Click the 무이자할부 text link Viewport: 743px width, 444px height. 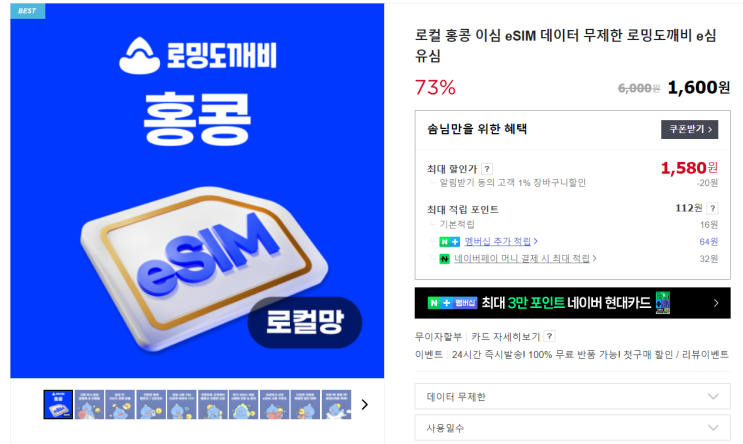click(x=438, y=336)
